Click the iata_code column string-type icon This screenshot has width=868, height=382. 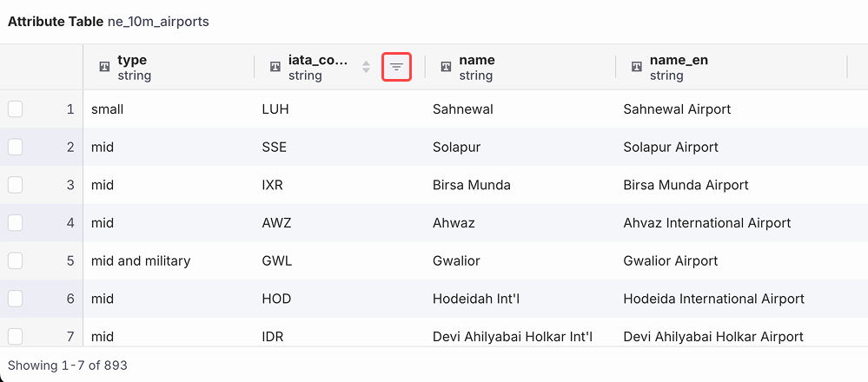tap(275, 67)
